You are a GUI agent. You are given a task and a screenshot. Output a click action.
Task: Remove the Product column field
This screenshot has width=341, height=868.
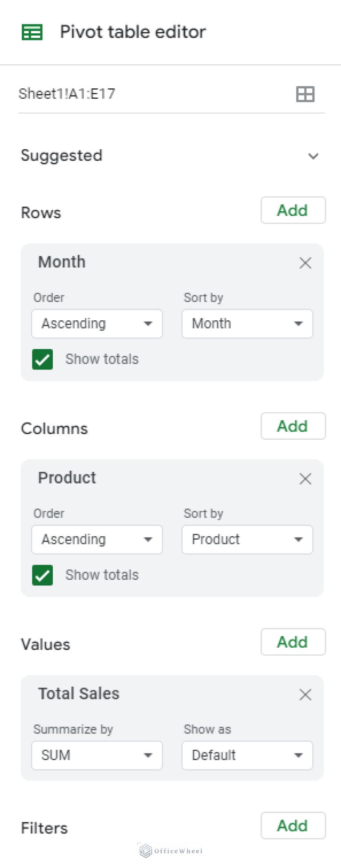[x=305, y=479]
